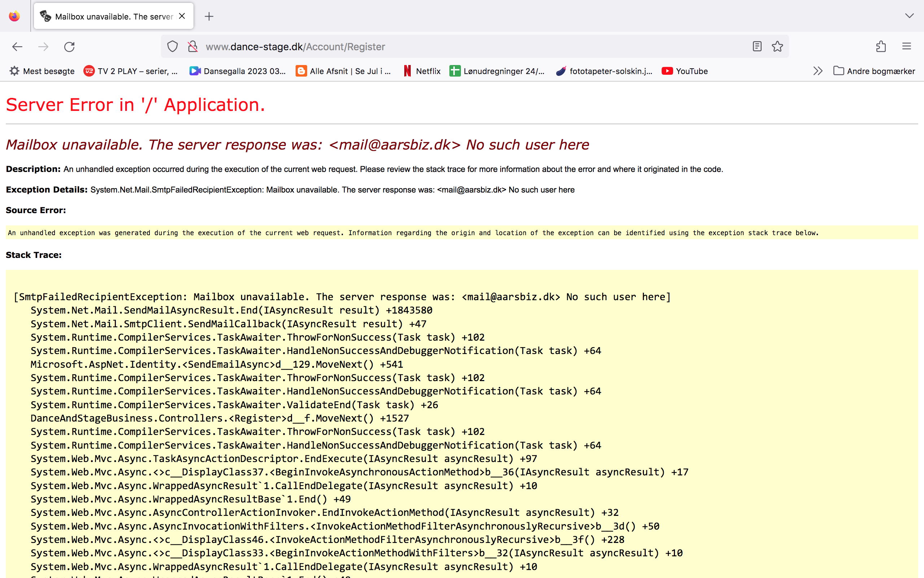The height and width of the screenshot is (578, 924).
Task: Click the Exception Details label
Action: coord(47,190)
